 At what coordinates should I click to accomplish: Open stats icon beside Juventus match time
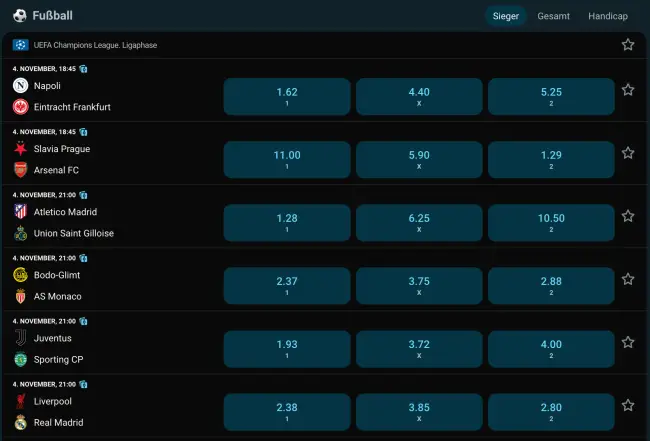83,321
